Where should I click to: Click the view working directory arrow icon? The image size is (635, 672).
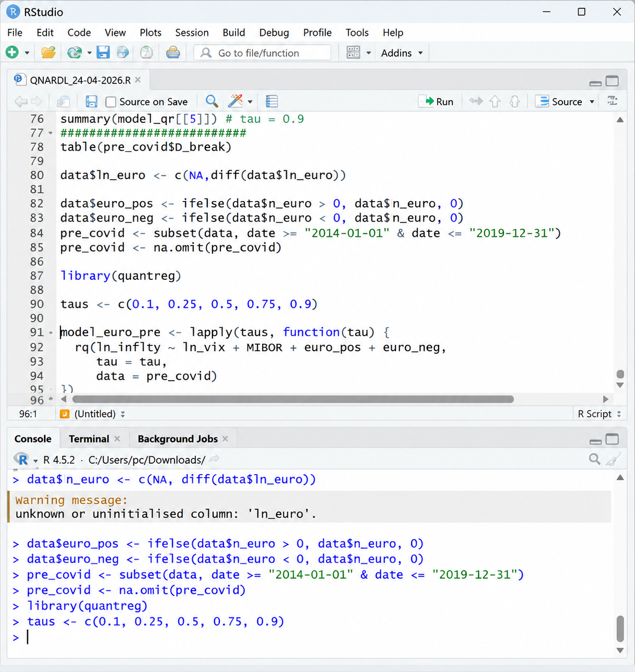coord(214,459)
